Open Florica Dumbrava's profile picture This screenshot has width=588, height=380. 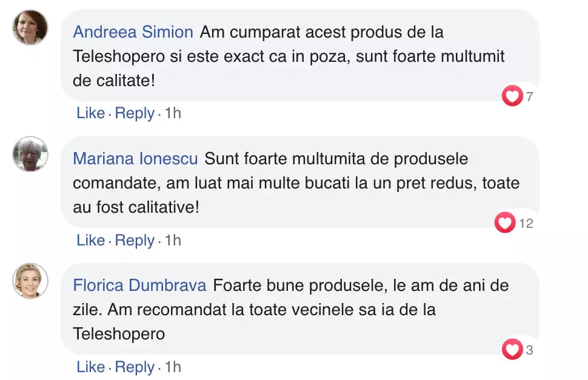[30, 281]
